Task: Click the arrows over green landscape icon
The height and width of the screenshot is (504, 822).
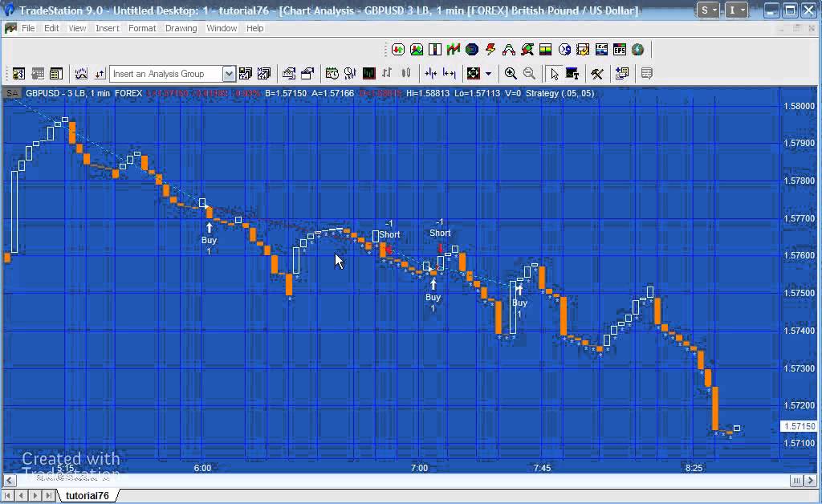Action: pyautogui.click(x=417, y=50)
